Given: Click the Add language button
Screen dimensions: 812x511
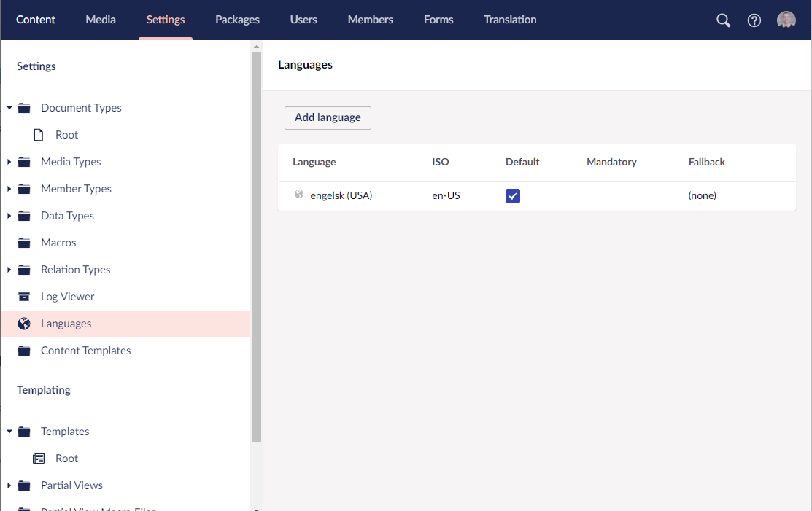Looking at the screenshot, I should click(328, 117).
